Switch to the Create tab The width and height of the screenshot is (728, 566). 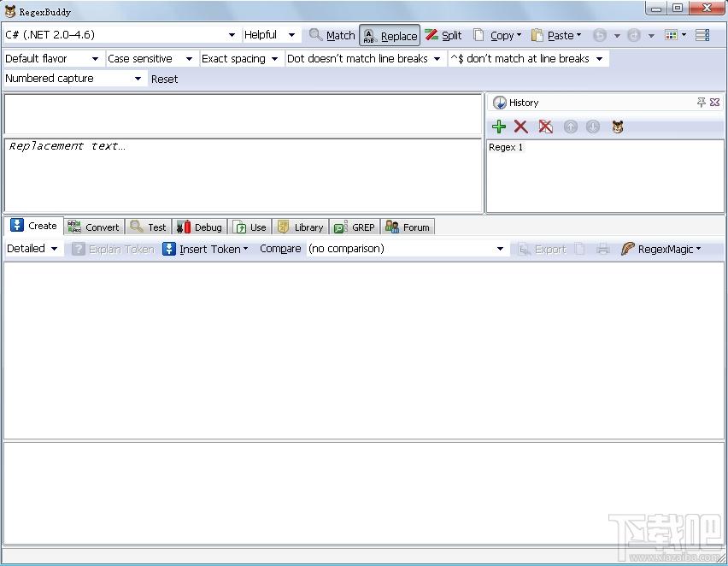coord(33,226)
